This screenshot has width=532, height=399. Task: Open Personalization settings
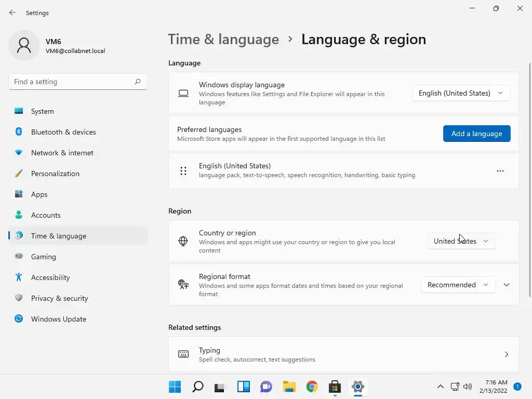[x=78, y=174]
